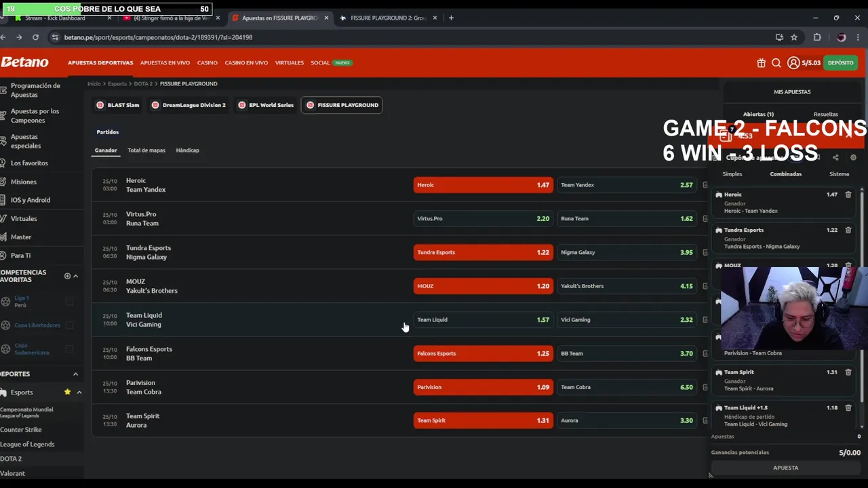Open Apuestas especiales in sidebar
Image resolution: width=868 pixels, height=488 pixels.
[26, 141]
